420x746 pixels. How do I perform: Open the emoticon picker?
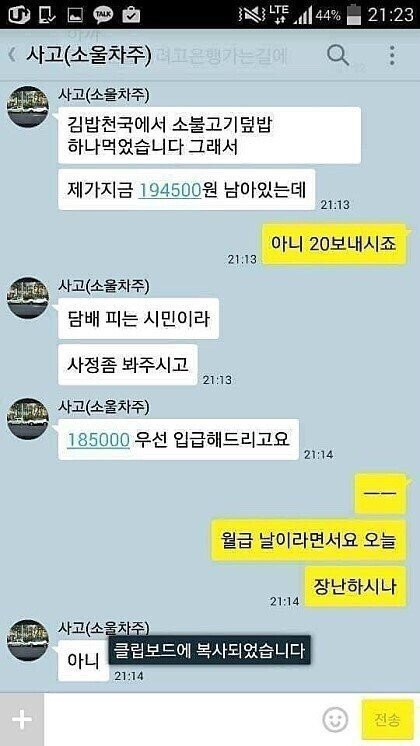[x=335, y=720]
